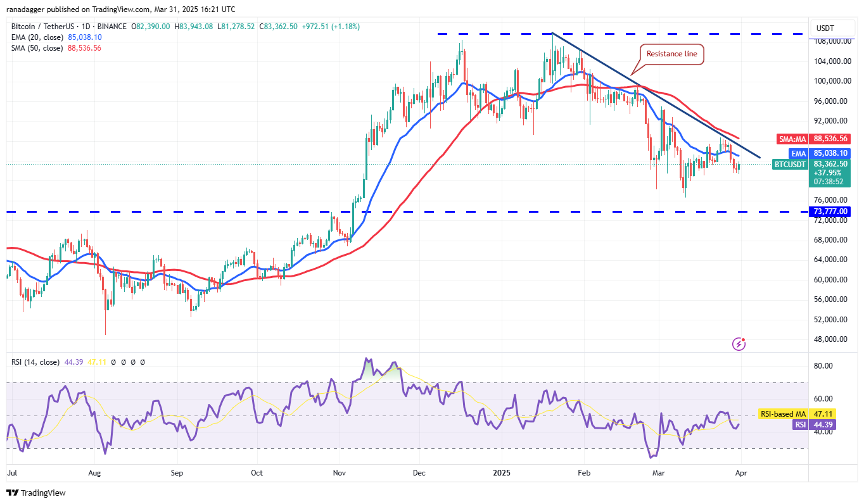The image size is (864, 504).
Task: Click the EMA (20, close) indicator legend entry
Action: [38, 37]
